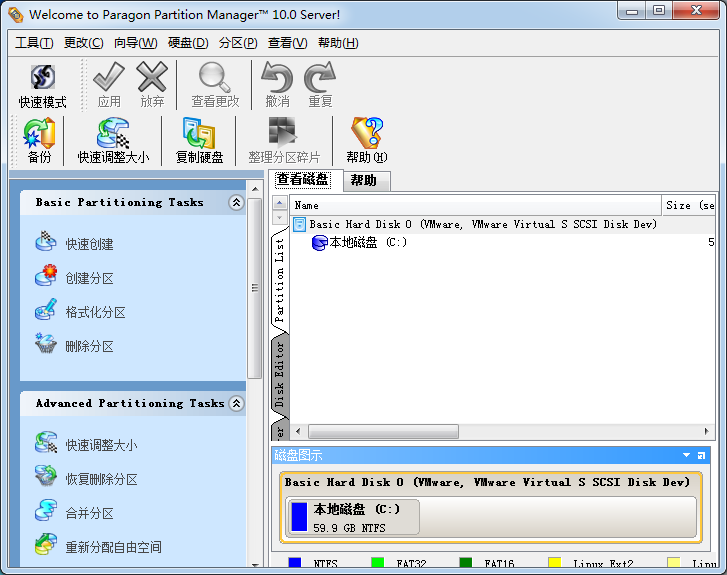Open the 帮助(H) menu in menu bar

tap(338, 43)
